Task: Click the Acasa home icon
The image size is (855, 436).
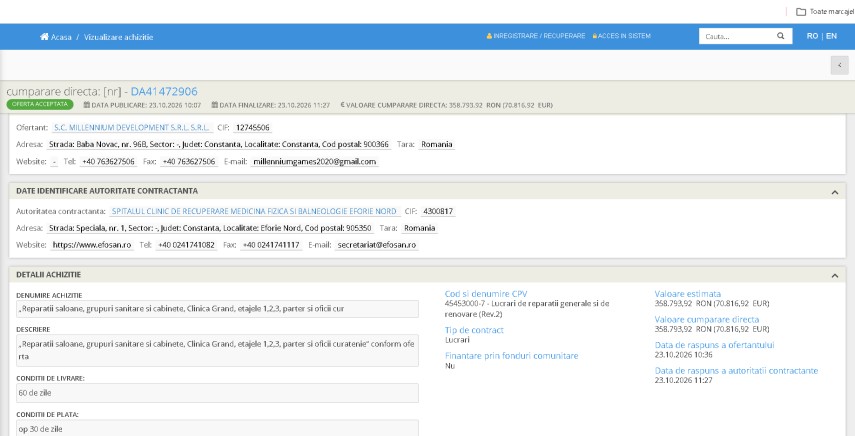Action: pos(44,37)
